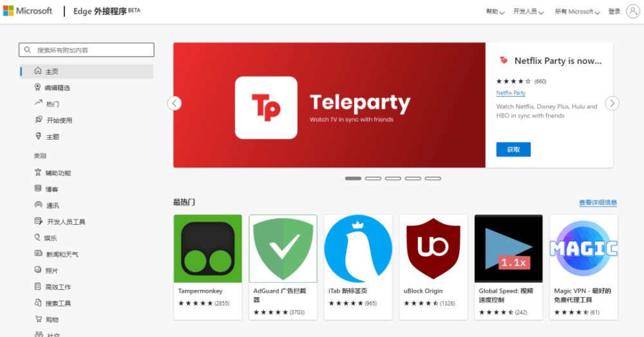Viewport: 644px width, 337px height.
Task: Expand the 所有 Microsoft dropdown
Action: click(577, 12)
